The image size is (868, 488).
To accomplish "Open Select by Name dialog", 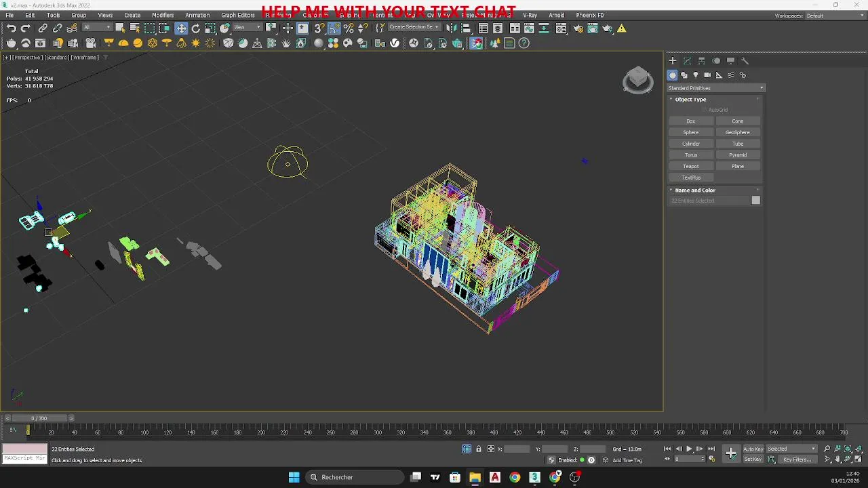I will pyautogui.click(x=134, y=28).
